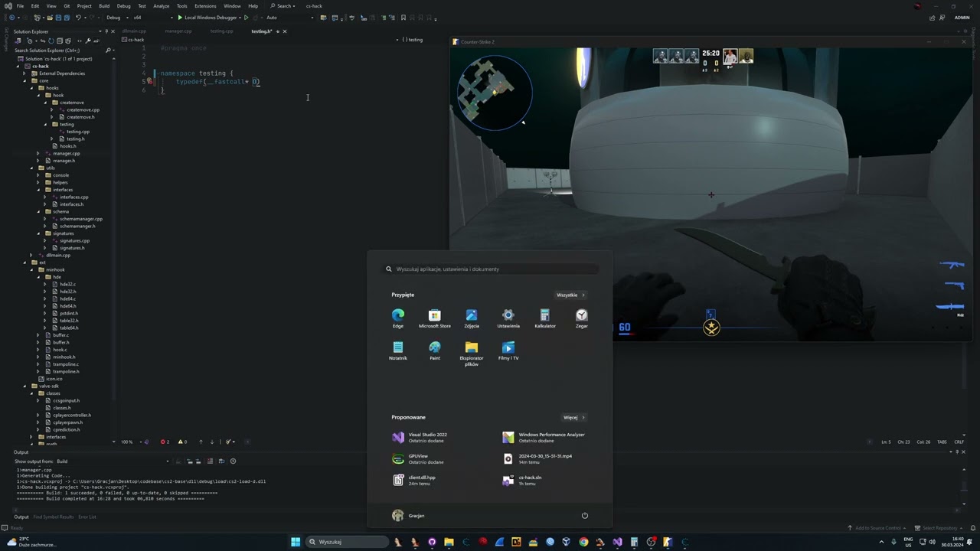Click the Search Solution Explorer field

point(58,51)
